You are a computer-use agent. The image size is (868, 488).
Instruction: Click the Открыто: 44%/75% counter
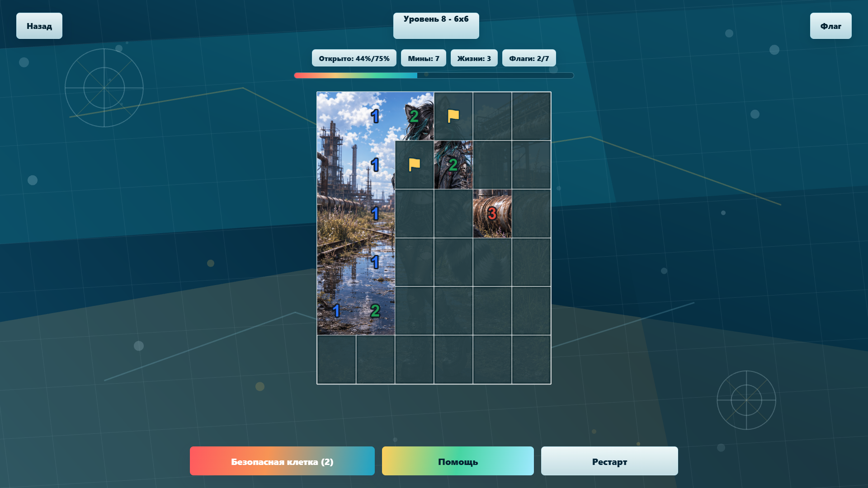[354, 58]
